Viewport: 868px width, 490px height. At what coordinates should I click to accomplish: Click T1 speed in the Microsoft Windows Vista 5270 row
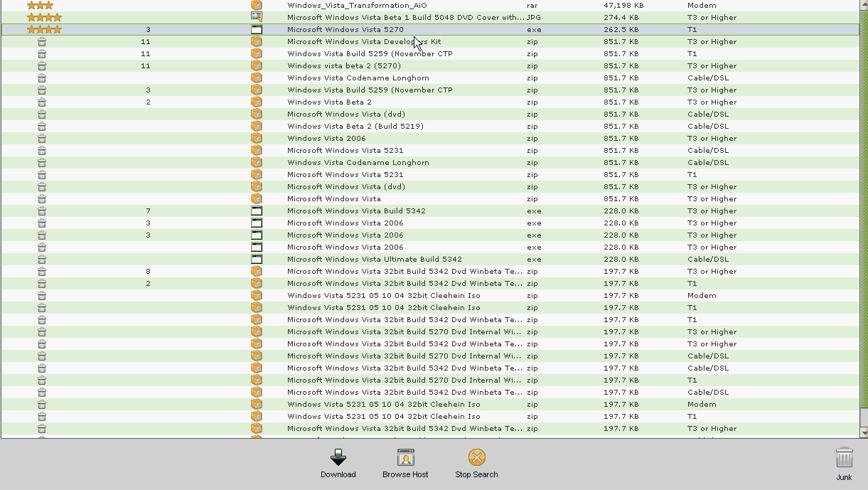[692, 29]
